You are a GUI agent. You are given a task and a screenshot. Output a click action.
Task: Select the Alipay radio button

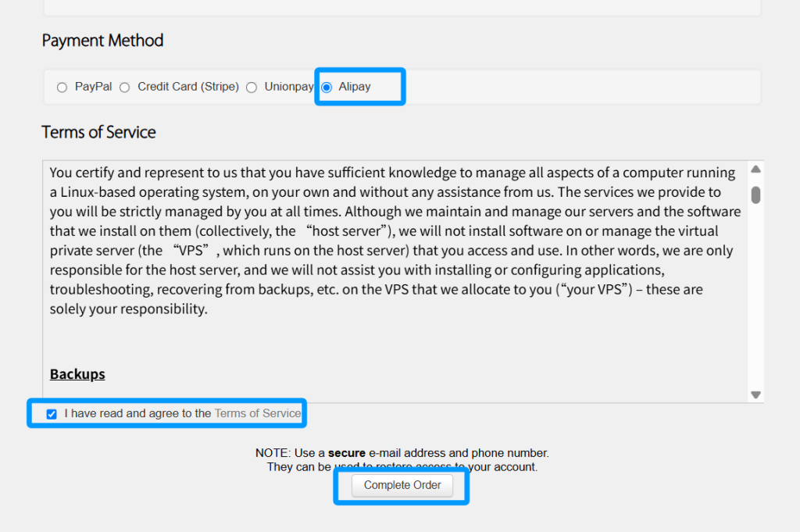click(x=327, y=87)
